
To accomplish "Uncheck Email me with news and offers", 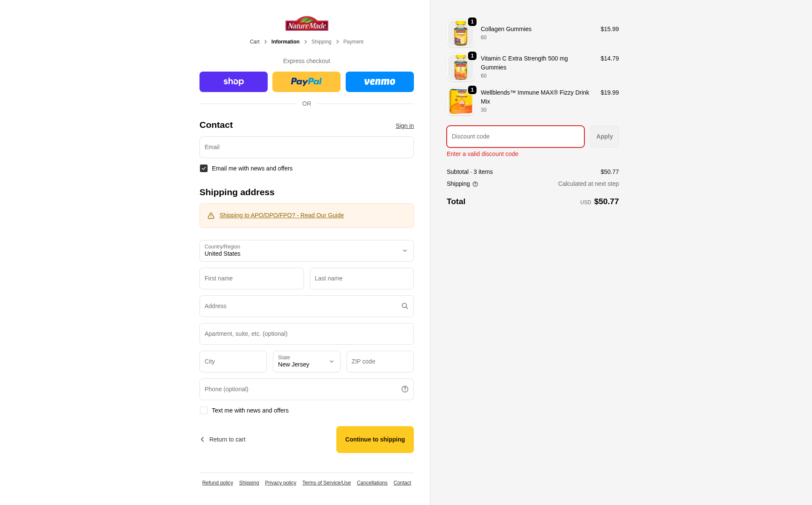I will click(x=204, y=168).
